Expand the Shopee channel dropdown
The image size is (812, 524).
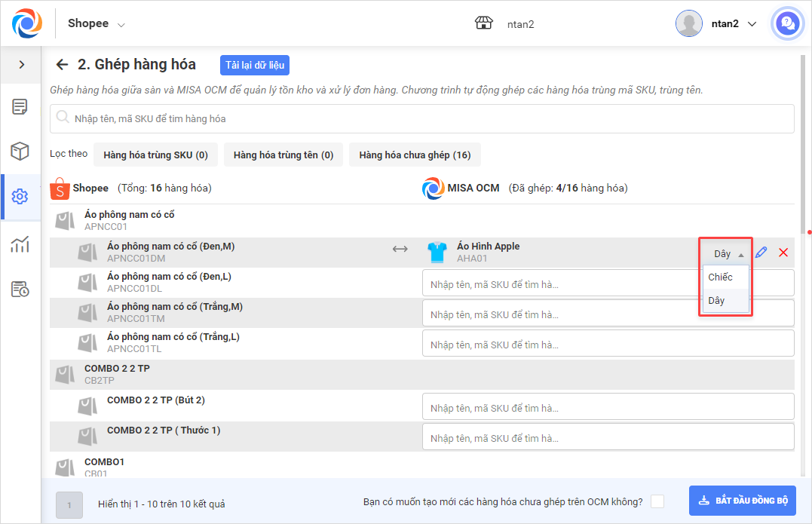pyautogui.click(x=97, y=23)
